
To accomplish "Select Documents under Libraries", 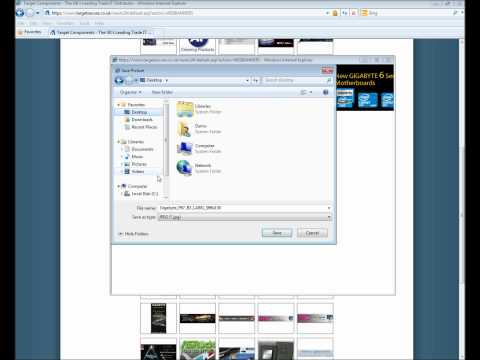I will (142, 149).
